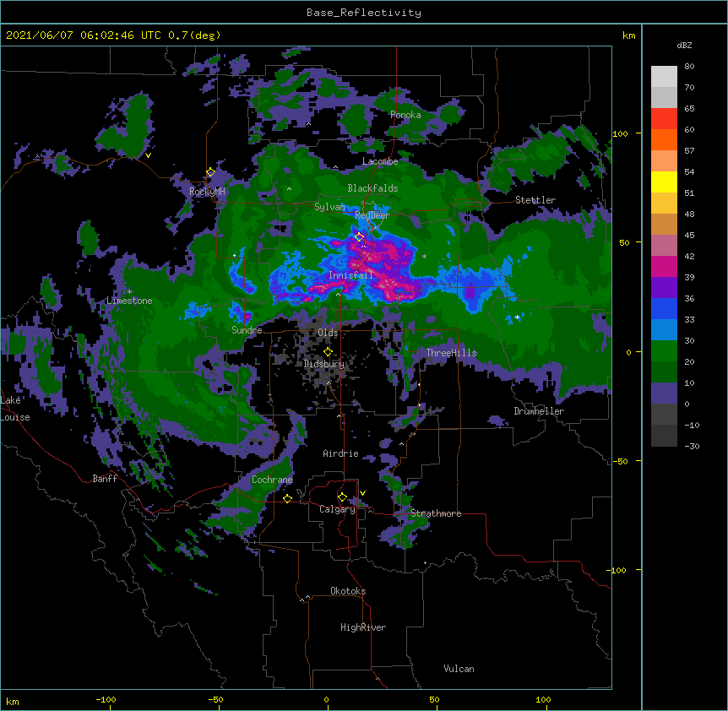Click the Okotoks label

(348, 591)
